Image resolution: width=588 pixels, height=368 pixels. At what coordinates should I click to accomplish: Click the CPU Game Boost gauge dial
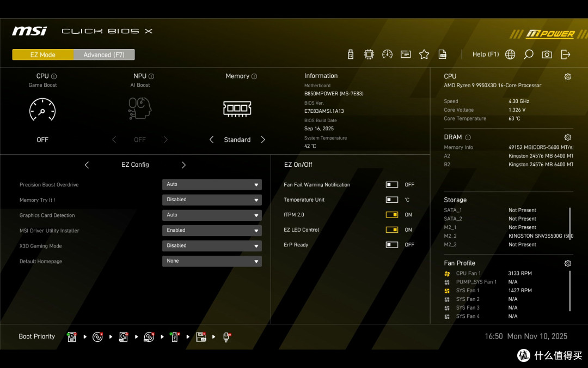click(42, 110)
